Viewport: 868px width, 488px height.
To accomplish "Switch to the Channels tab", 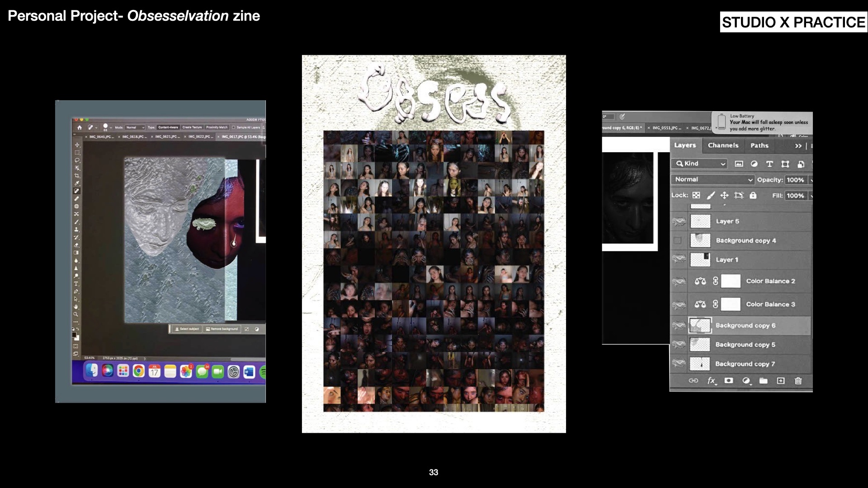I will point(723,145).
